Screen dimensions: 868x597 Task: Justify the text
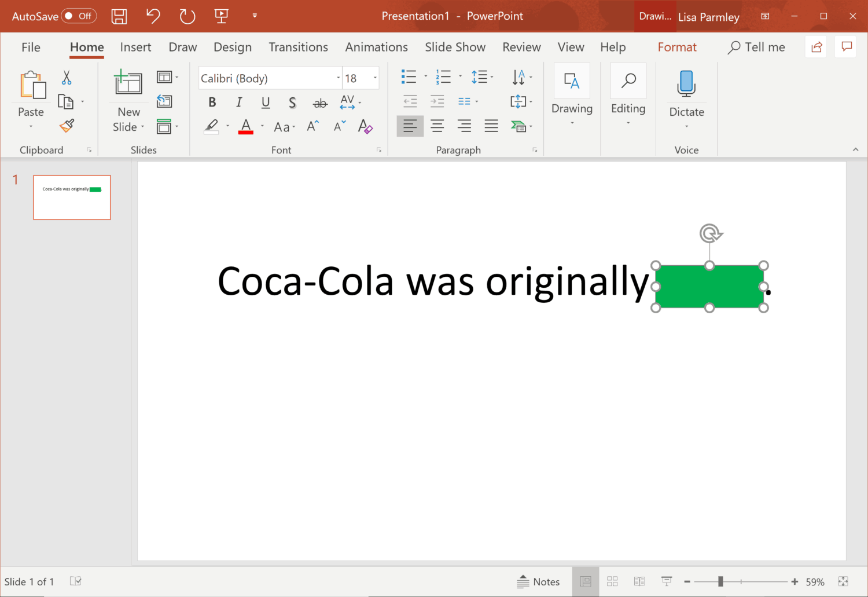(491, 126)
